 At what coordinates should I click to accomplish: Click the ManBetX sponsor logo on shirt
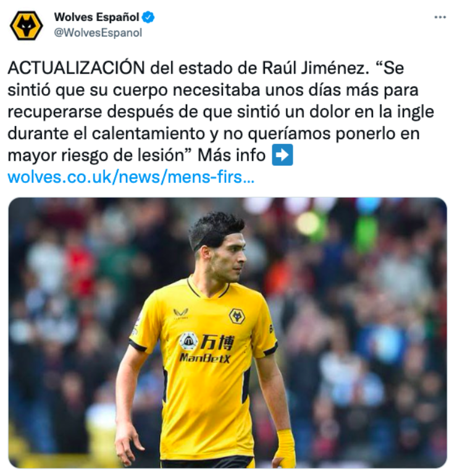tap(205, 357)
